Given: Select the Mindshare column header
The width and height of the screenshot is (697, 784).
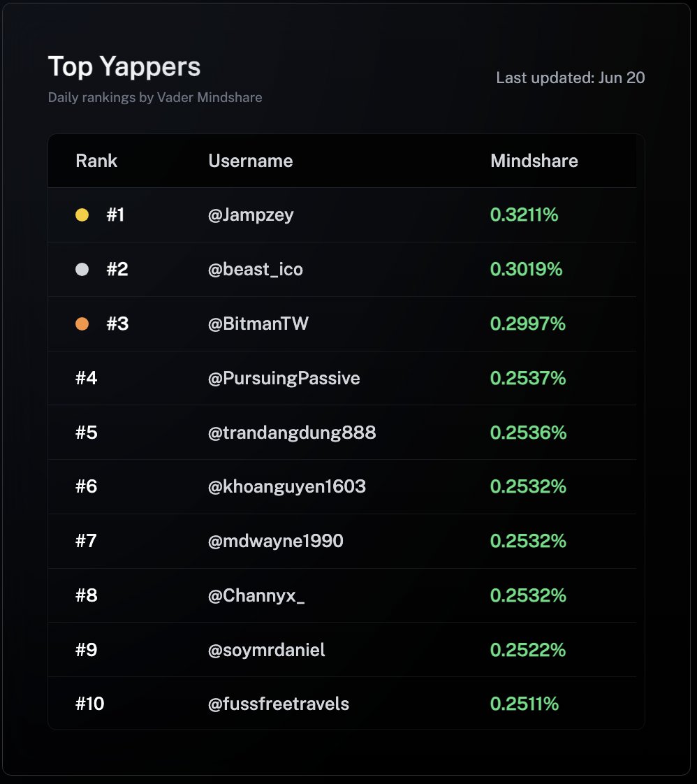Looking at the screenshot, I should click(x=534, y=161).
